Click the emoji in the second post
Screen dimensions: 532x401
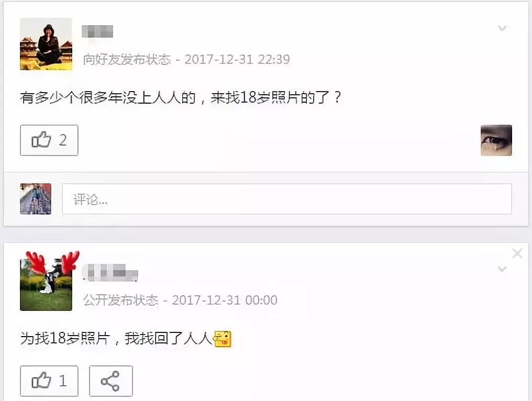[x=222, y=339]
